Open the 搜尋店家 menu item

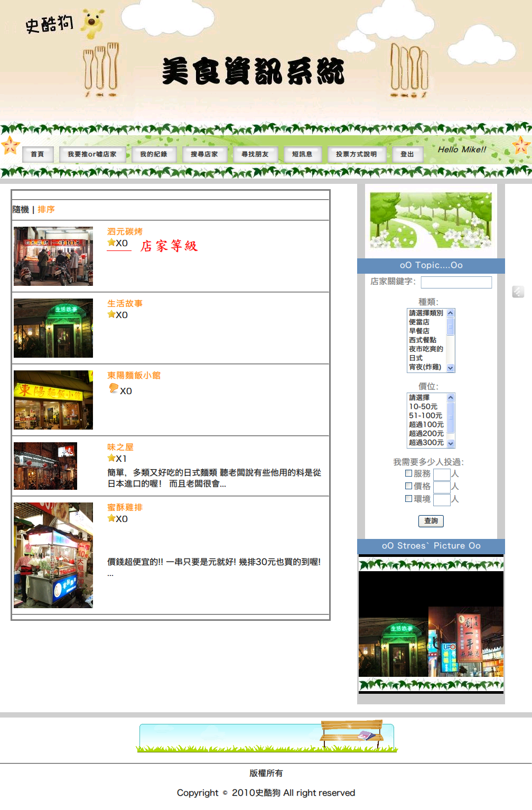click(204, 154)
